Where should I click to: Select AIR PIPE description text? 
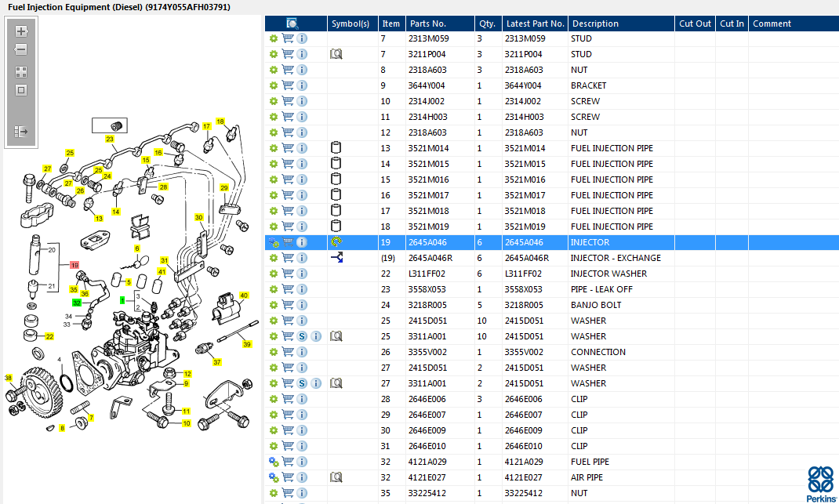(587, 477)
